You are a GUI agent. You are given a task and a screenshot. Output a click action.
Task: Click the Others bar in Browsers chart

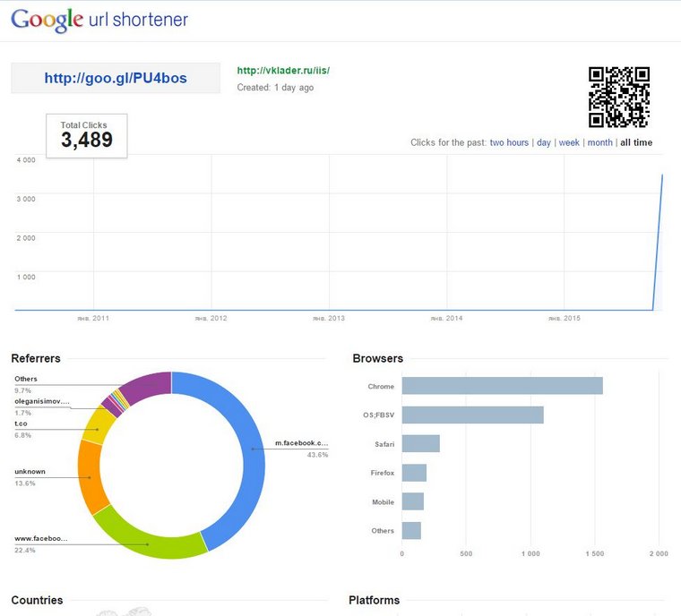pyautogui.click(x=411, y=530)
